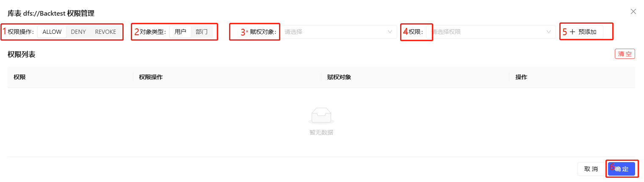Click the chevron arrow in 赋权对象 selector
Image resolution: width=644 pixels, height=182 pixels.
[x=390, y=32]
